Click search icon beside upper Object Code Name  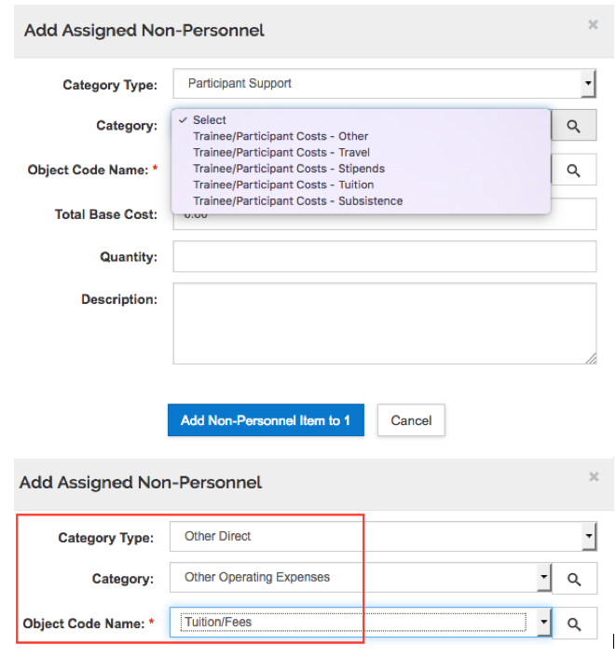pyautogui.click(x=574, y=171)
